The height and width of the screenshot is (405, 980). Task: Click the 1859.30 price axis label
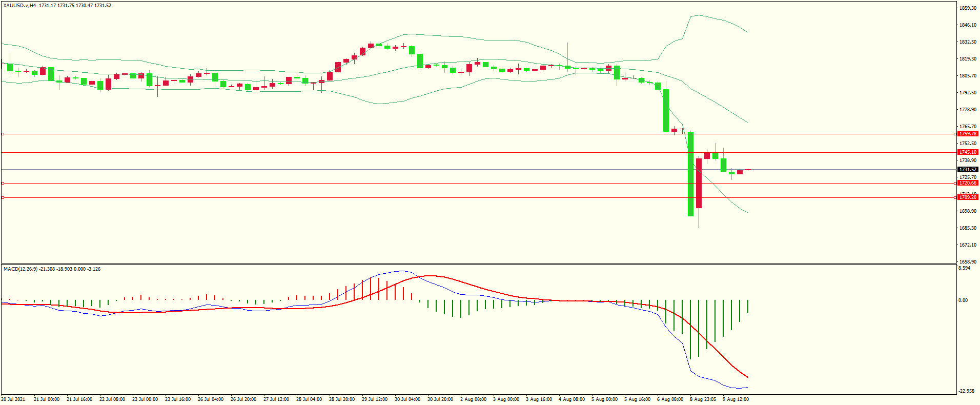(968, 8)
